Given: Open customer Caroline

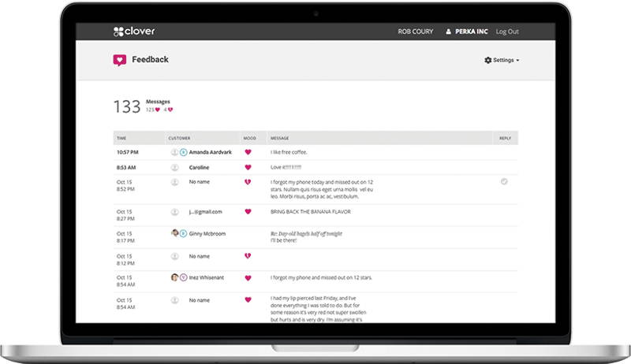Looking at the screenshot, I should coord(200,168).
